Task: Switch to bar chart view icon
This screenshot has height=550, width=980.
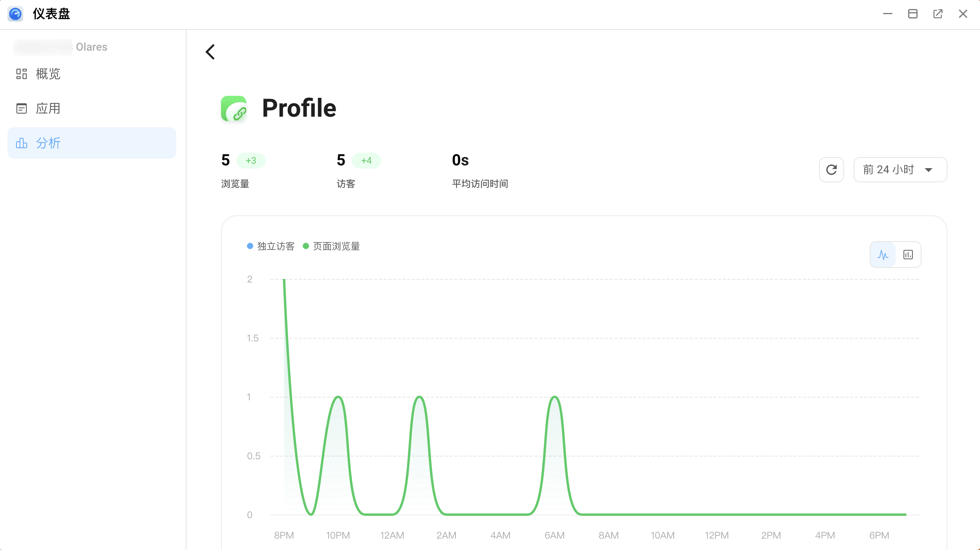Action: [x=908, y=255]
